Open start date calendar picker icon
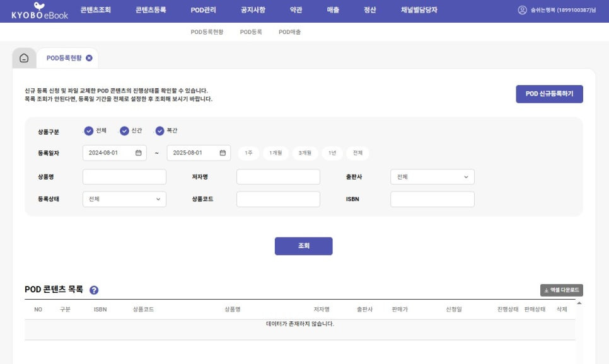 pyautogui.click(x=138, y=153)
